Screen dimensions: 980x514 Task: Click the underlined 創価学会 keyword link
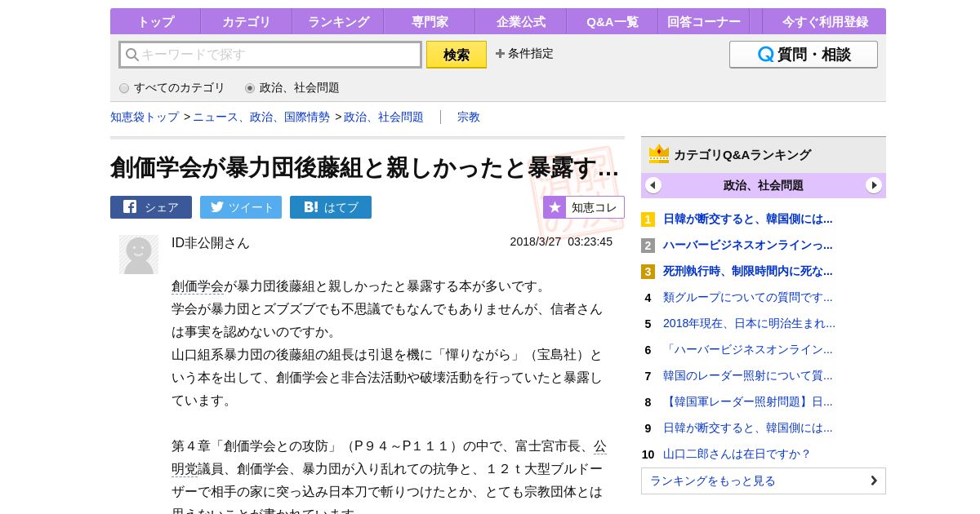(x=198, y=286)
